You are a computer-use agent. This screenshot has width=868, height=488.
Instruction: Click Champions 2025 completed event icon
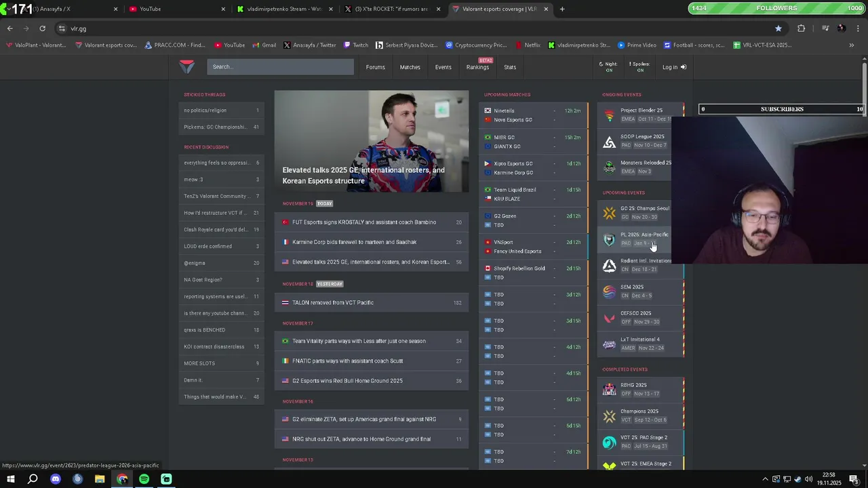pos(609,416)
